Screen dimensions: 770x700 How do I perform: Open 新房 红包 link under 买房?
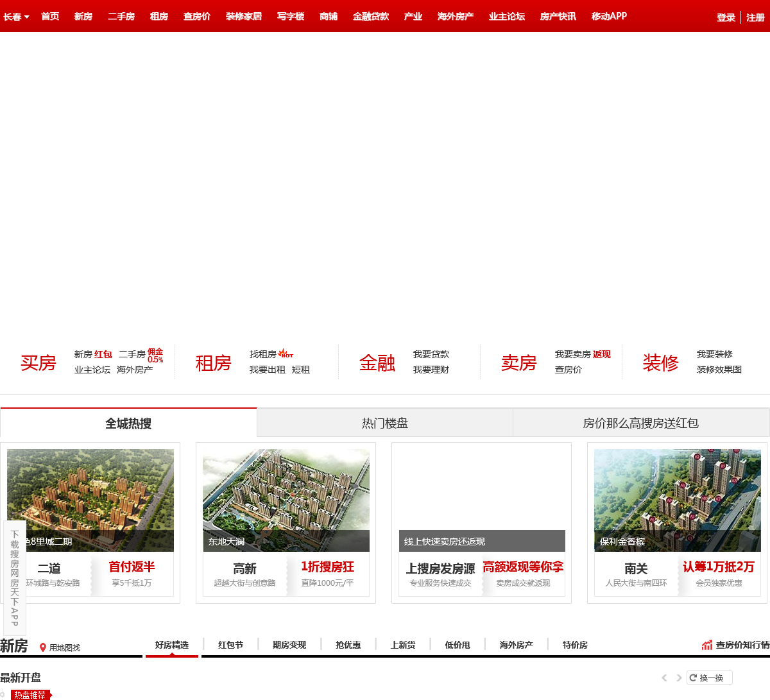pyautogui.click(x=93, y=354)
